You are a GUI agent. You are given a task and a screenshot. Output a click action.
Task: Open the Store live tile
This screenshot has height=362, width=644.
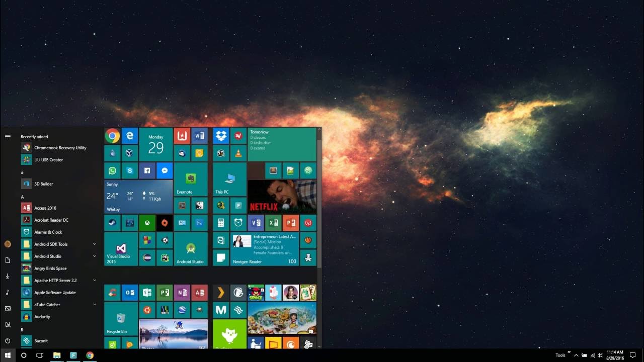(282, 319)
